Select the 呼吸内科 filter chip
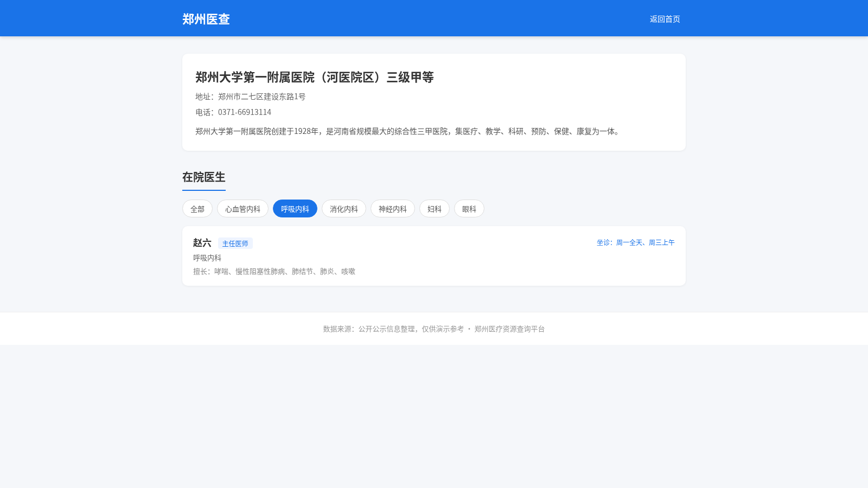This screenshot has height=488, width=868. tap(295, 209)
